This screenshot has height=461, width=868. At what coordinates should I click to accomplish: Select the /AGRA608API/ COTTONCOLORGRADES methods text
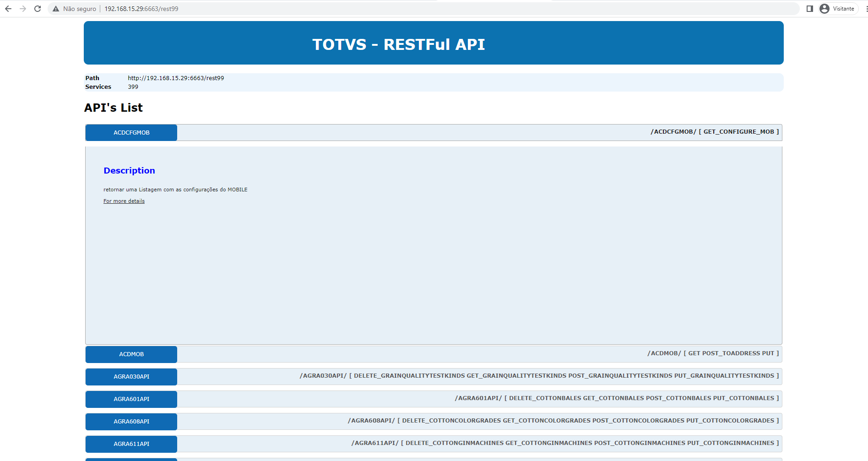click(564, 421)
